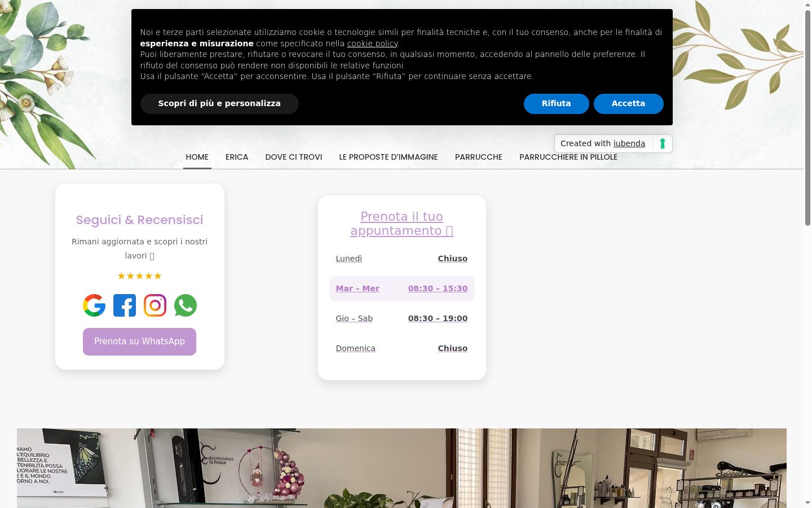The width and height of the screenshot is (812, 508).
Task: Open PARRUCCHIERE IN PILLOLE page
Action: [x=568, y=157]
